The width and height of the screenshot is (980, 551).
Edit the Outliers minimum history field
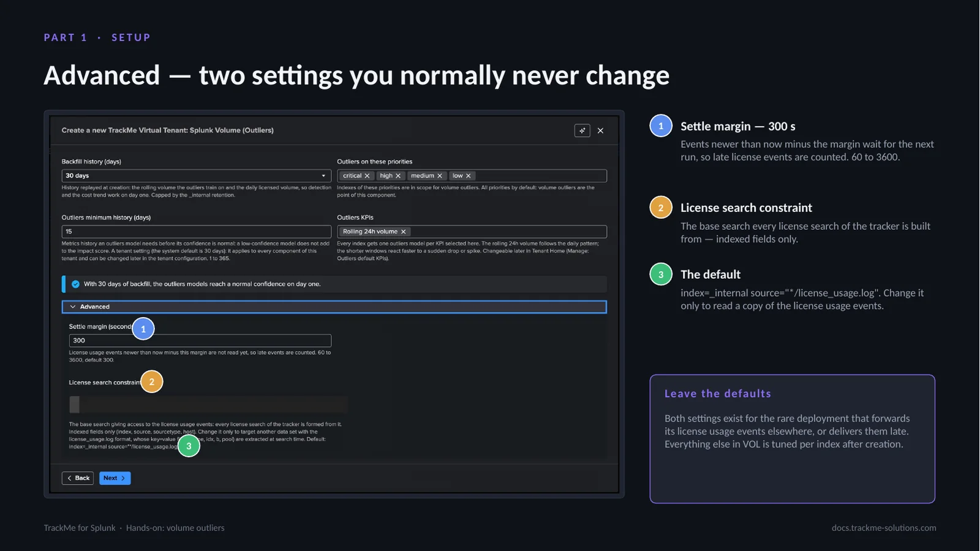coord(196,232)
